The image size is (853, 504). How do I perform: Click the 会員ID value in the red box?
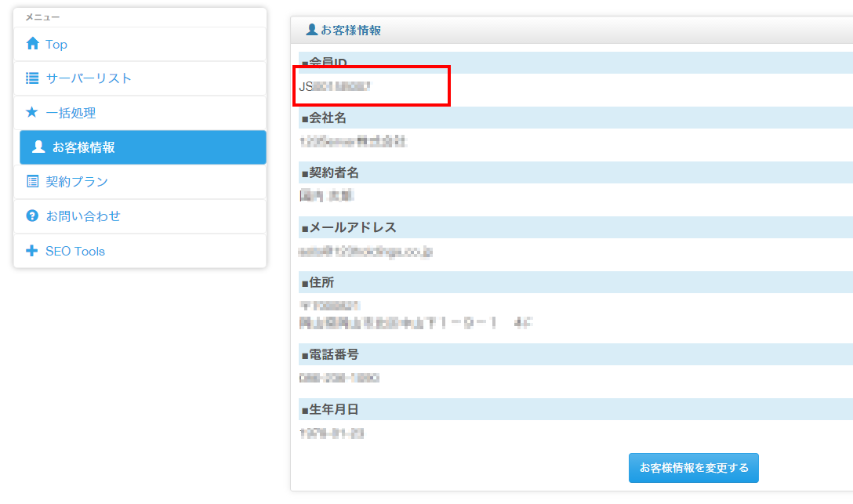point(335,87)
